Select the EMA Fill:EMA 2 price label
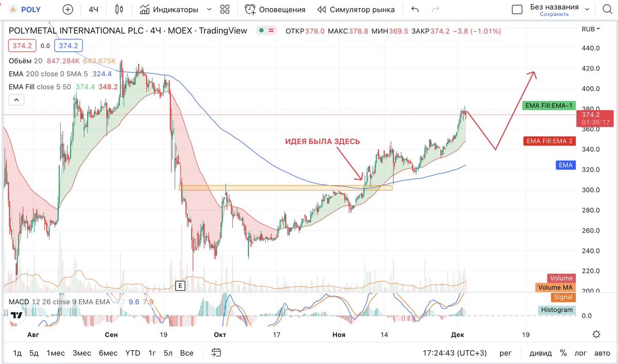 pyautogui.click(x=549, y=141)
